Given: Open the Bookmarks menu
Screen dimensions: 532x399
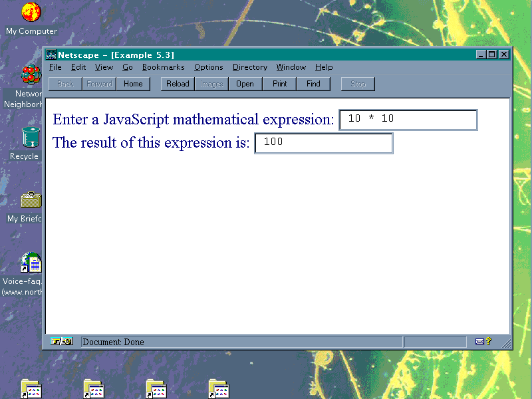Looking at the screenshot, I should 163,67.
